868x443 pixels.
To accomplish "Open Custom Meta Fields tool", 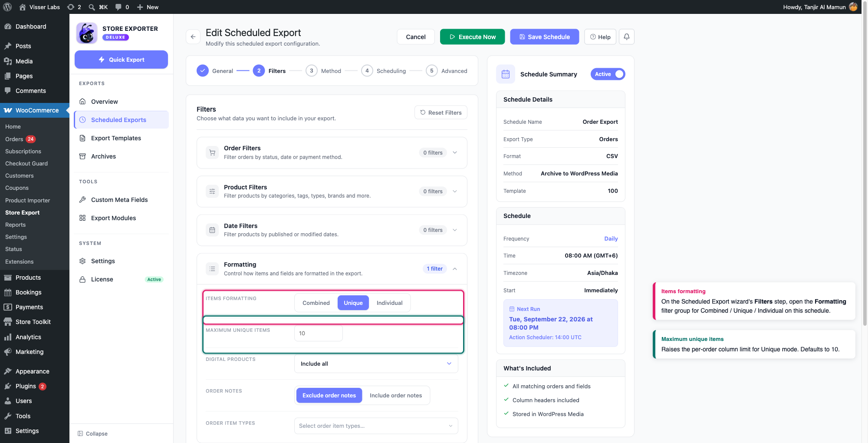I will point(121,200).
